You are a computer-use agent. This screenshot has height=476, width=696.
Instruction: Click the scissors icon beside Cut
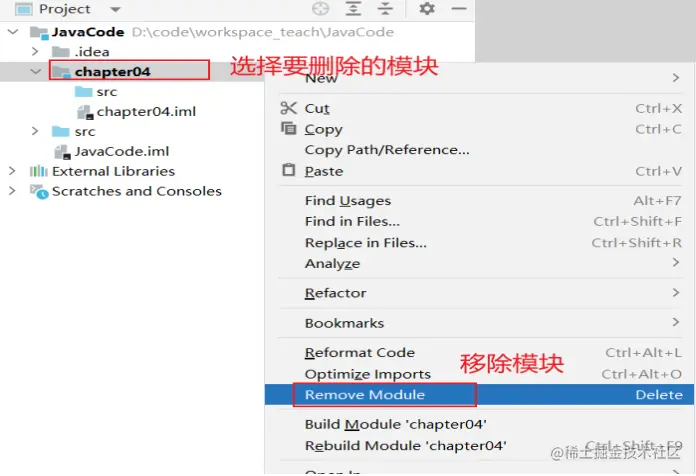pyautogui.click(x=289, y=108)
